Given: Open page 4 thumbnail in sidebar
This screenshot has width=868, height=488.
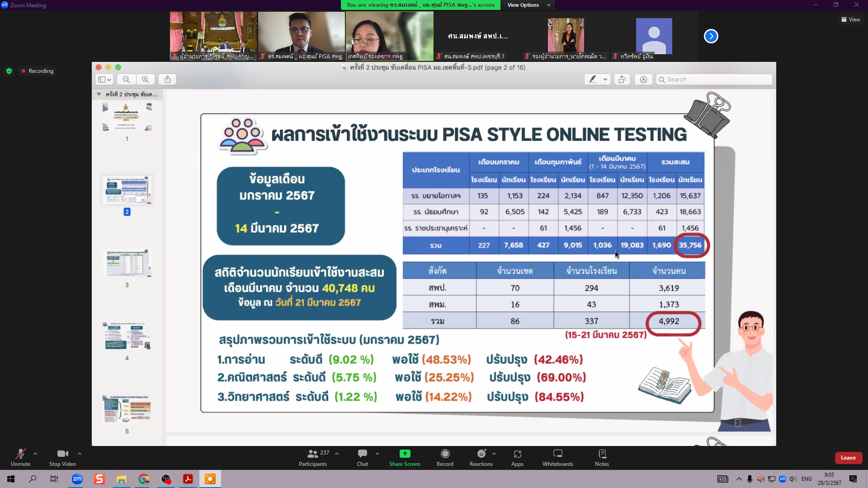Looking at the screenshot, I should coord(127,336).
